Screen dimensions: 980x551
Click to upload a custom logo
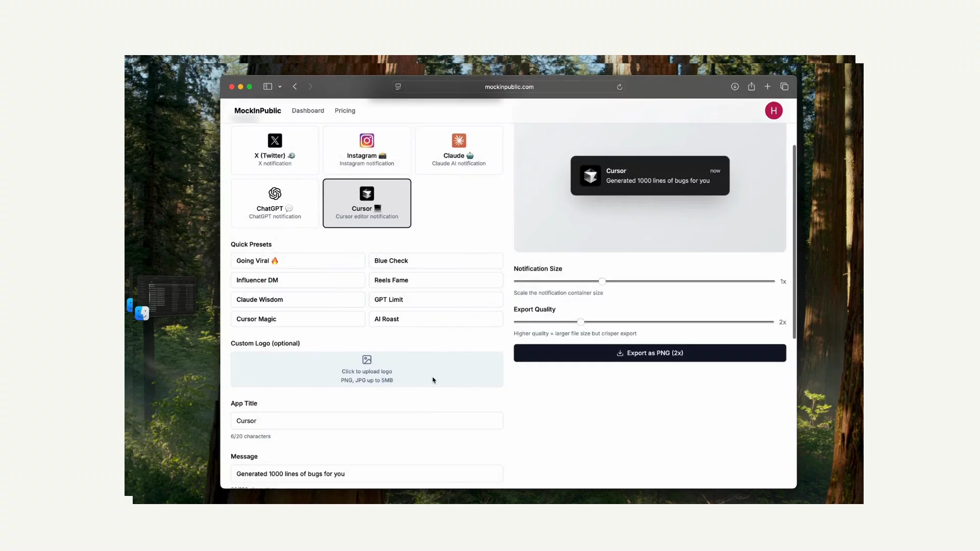coord(366,369)
